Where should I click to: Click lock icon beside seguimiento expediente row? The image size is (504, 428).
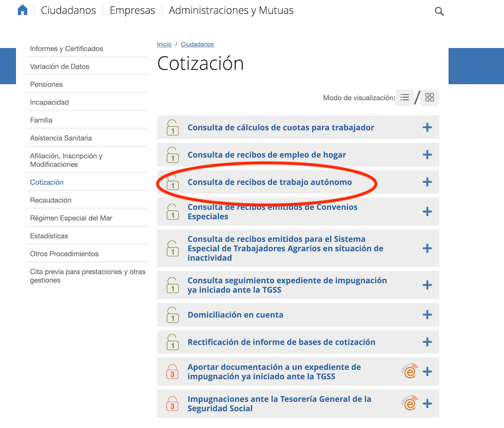pyautogui.click(x=173, y=285)
